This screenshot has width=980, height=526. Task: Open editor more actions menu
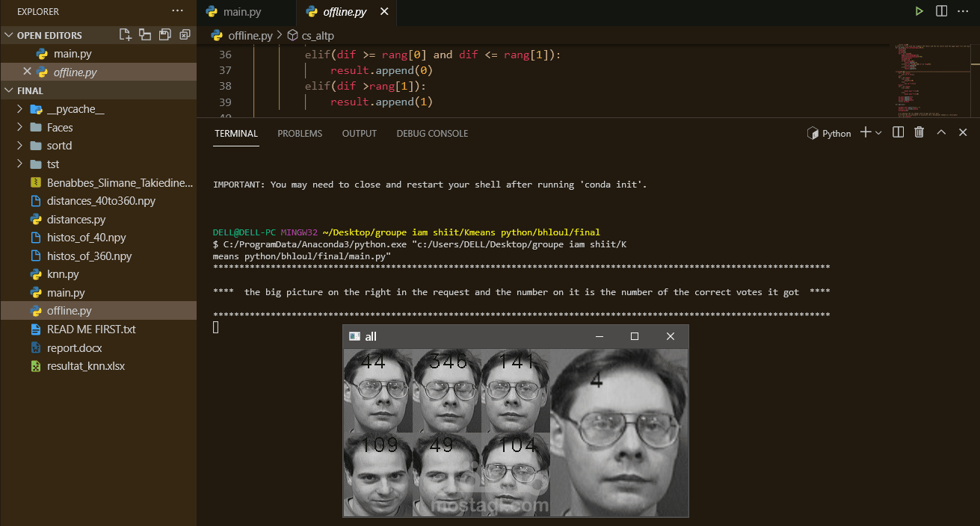[x=963, y=11]
